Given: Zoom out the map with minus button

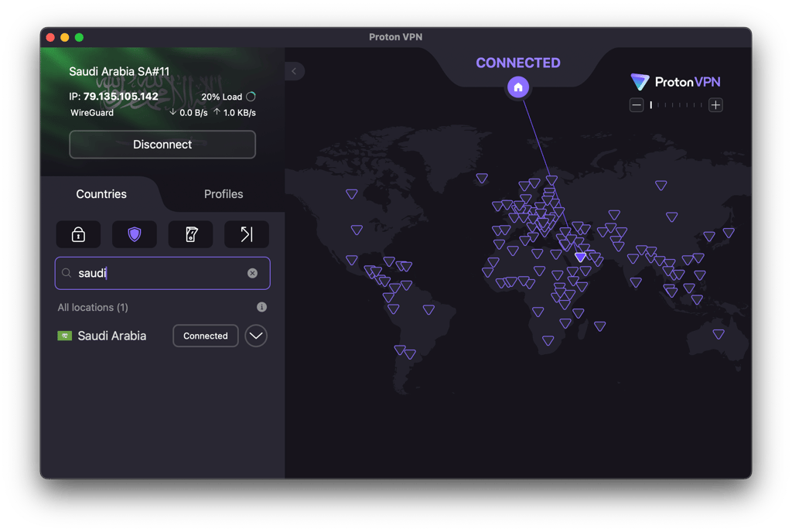Looking at the screenshot, I should point(637,105).
